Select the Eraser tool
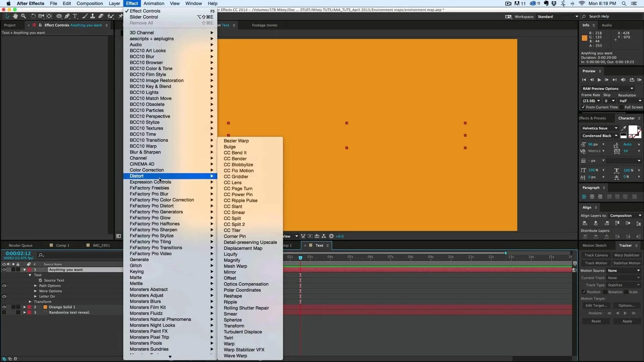This screenshot has height=362, width=644. pyautogui.click(x=101, y=16)
